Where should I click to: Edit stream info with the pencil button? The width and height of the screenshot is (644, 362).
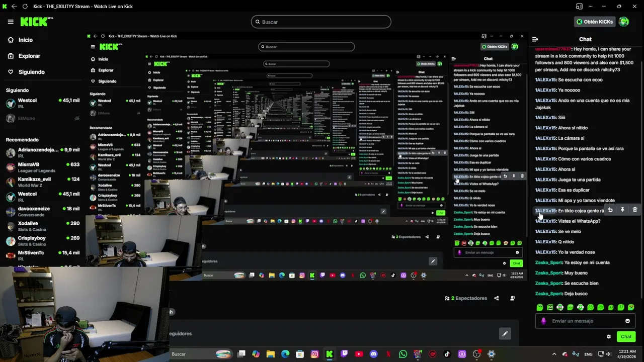pos(505,333)
